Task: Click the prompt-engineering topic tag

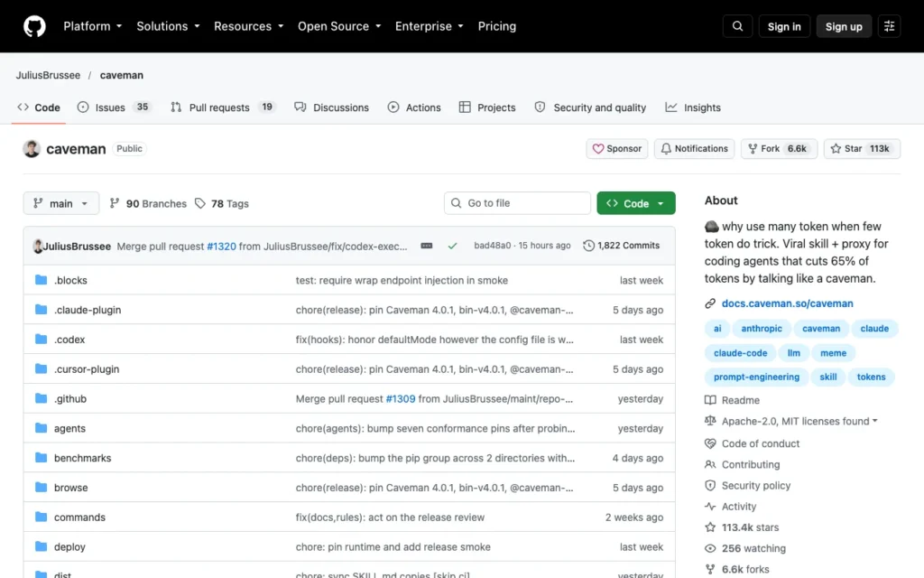Action: [756, 377]
